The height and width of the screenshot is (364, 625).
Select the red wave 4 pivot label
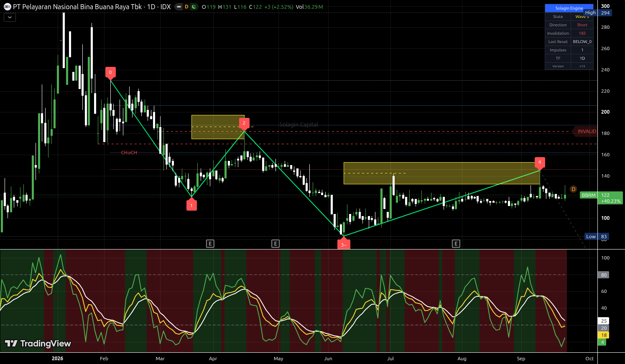coord(540,163)
